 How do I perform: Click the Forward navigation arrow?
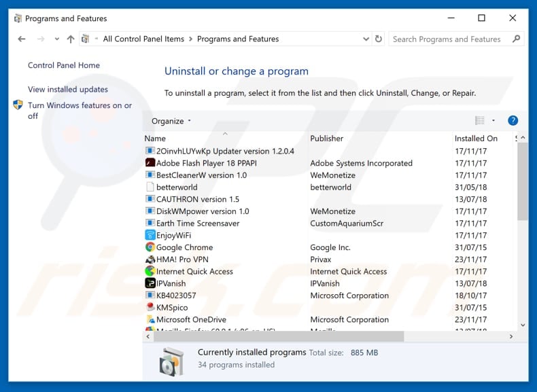pos(41,39)
